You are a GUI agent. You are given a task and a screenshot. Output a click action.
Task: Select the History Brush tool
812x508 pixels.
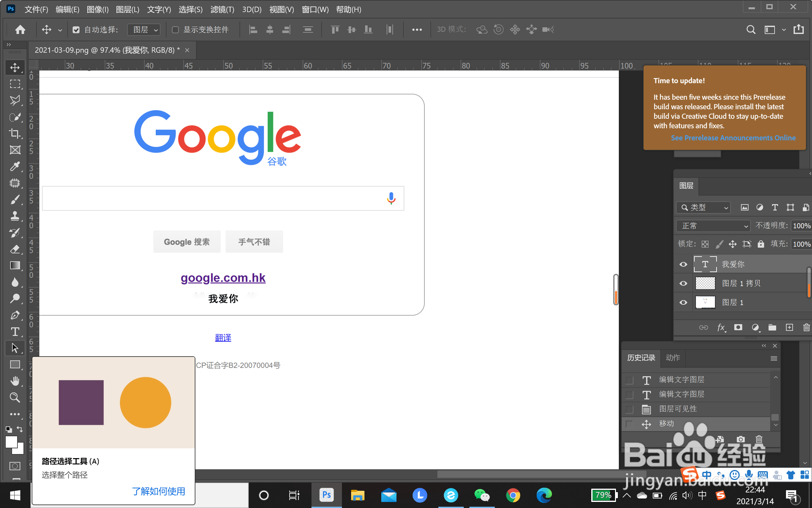pos(15,232)
